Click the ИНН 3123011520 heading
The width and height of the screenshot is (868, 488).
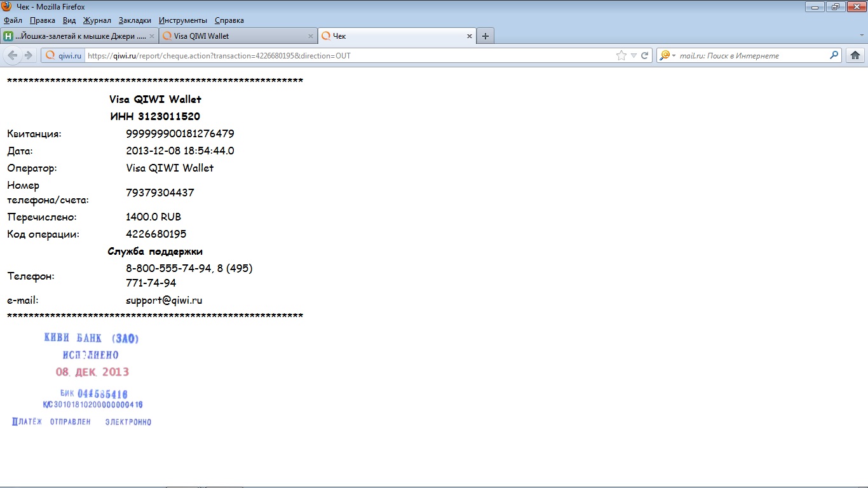tap(155, 116)
